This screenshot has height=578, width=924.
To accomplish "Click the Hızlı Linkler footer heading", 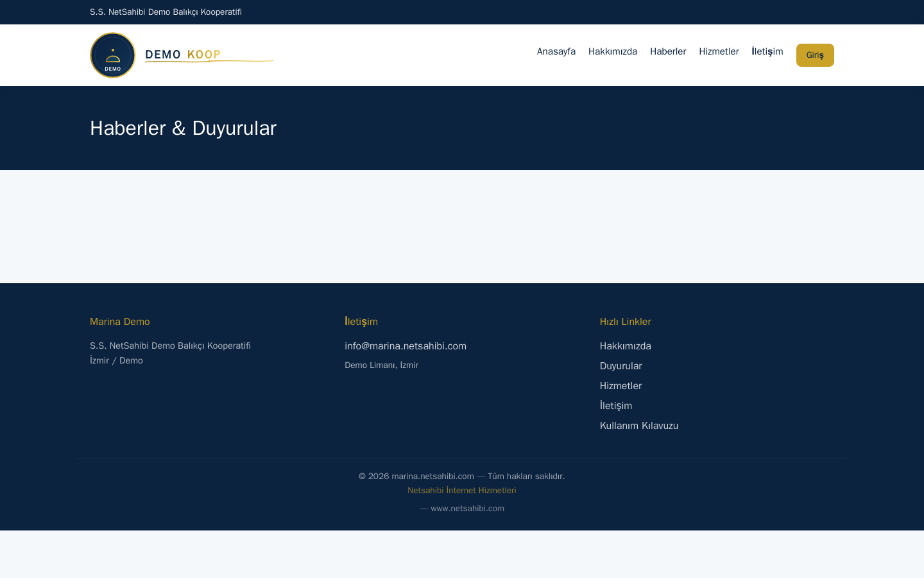I will 626,322.
